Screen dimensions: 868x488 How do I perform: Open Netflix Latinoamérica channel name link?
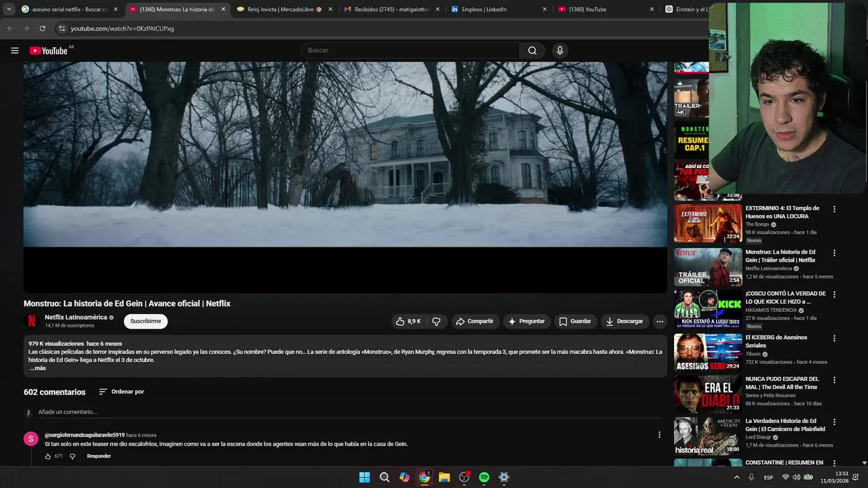click(76, 317)
